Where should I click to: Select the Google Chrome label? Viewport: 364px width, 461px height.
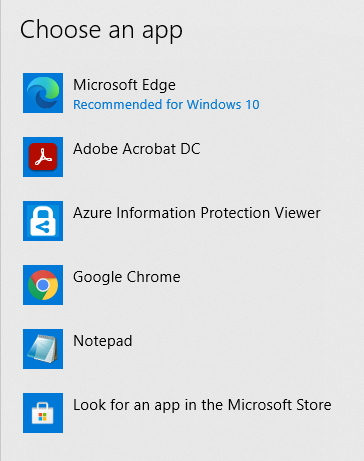pyautogui.click(x=127, y=277)
